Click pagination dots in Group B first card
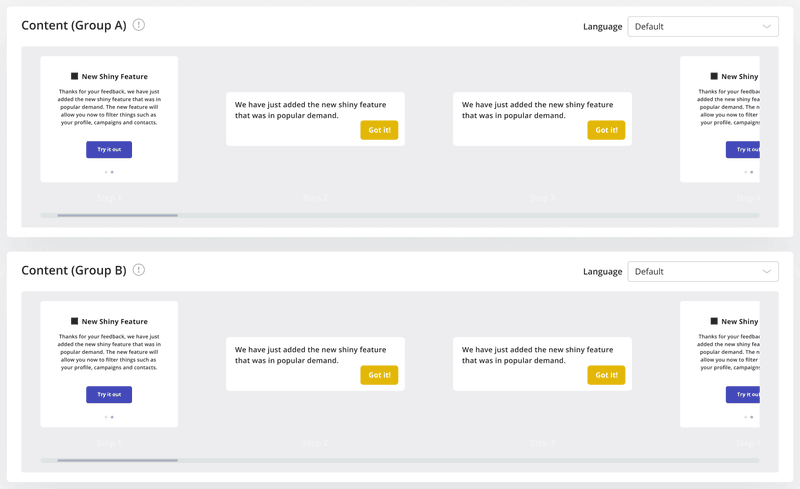 coord(109,417)
